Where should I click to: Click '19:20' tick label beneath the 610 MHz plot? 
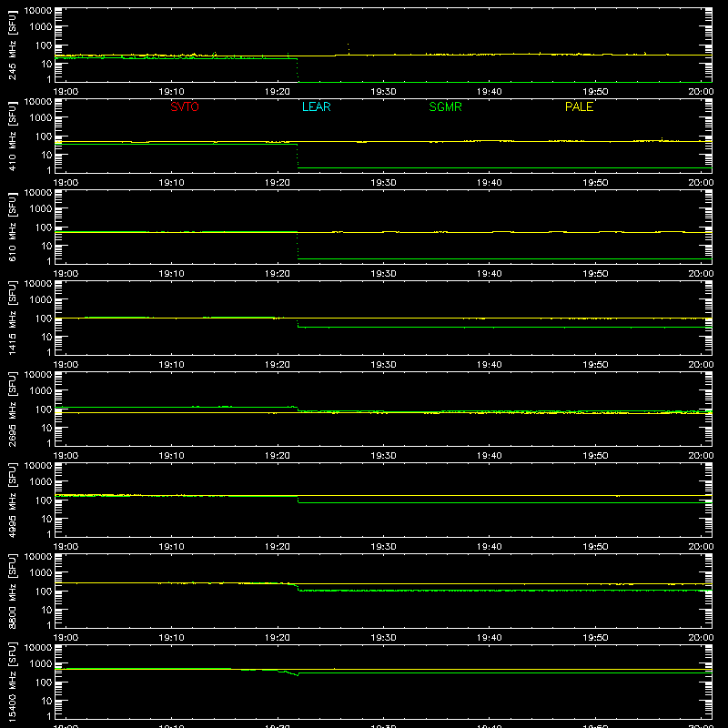[x=278, y=274]
